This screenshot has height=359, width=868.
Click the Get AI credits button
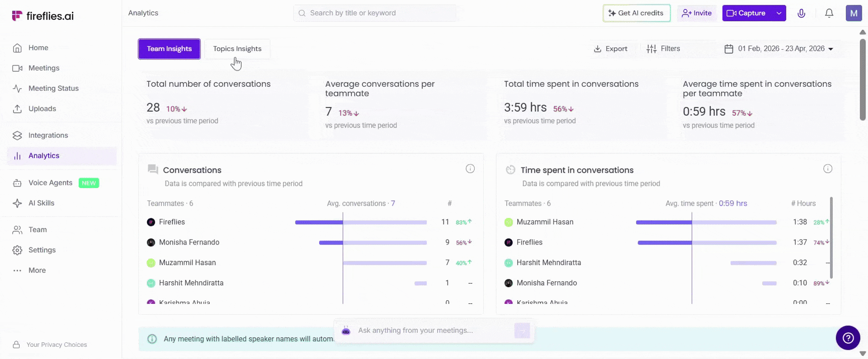click(636, 13)
